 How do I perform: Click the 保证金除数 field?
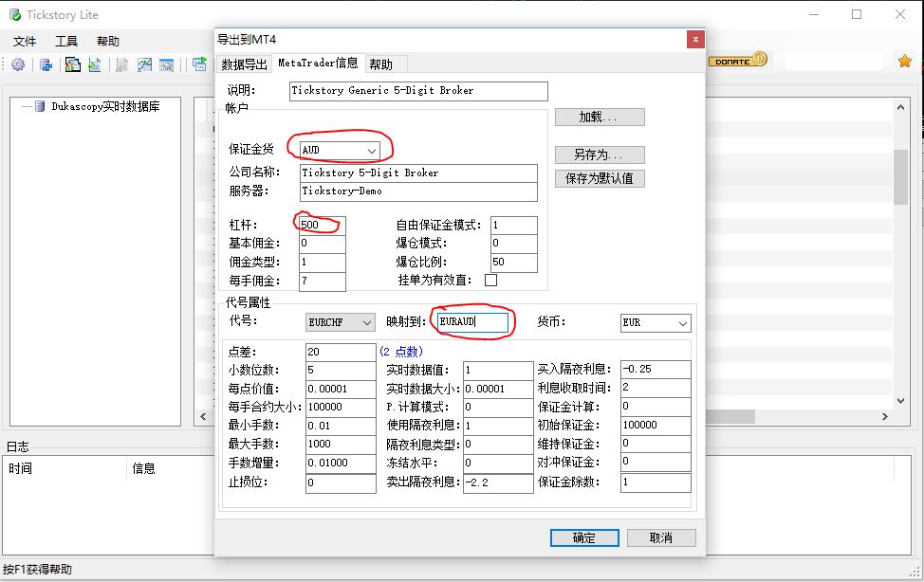tap(656, 482)
